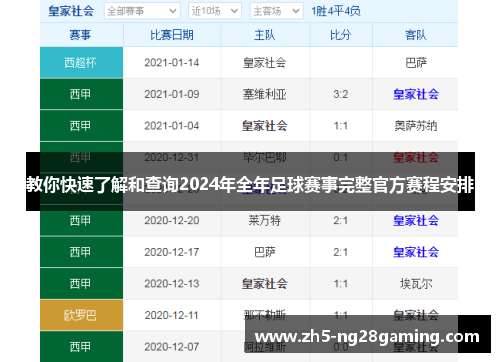
Task: Open the 近10场 matches count dropdown
Action: [x=215, y=11]
